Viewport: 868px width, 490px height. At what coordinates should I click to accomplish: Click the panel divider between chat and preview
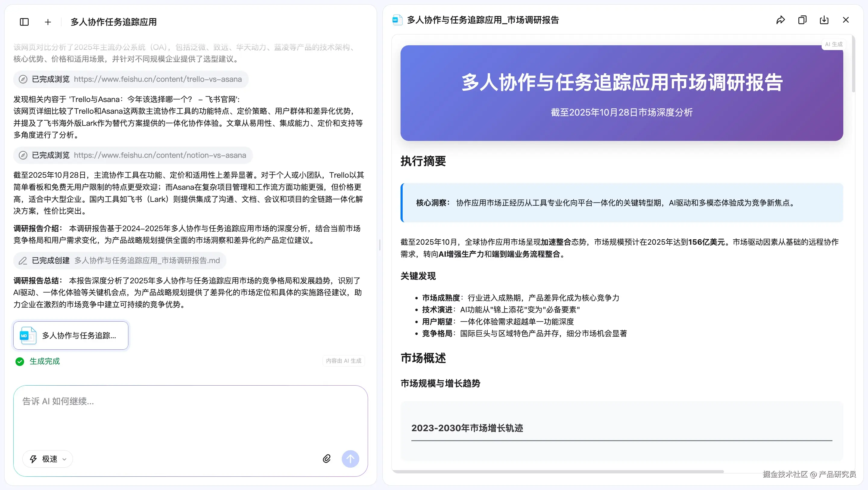point(380,245)
